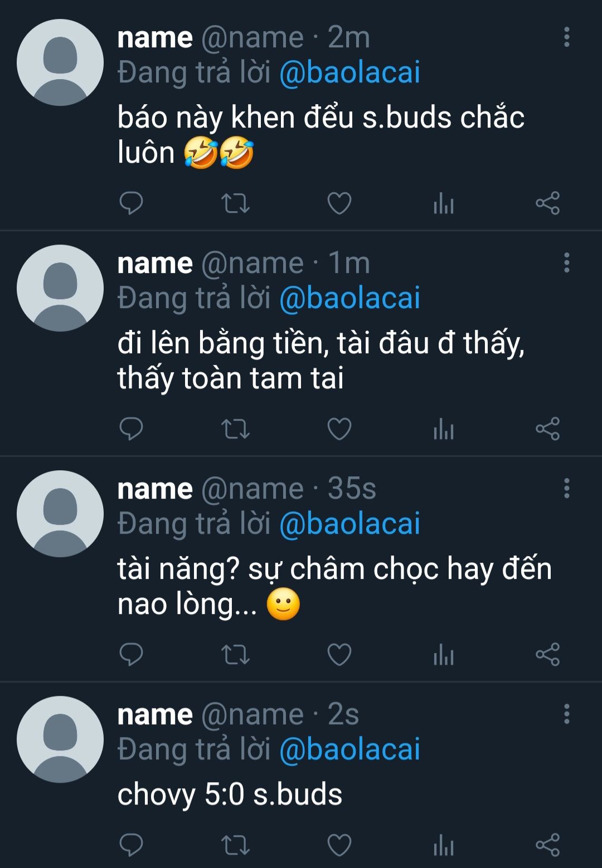Reply to the 'báo này khen' tweet
This screenshot has width=602, height=868.
pos(132,203)
